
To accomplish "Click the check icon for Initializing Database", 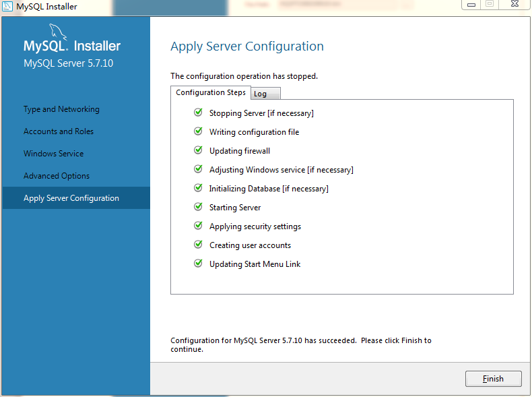I will 198,188.
